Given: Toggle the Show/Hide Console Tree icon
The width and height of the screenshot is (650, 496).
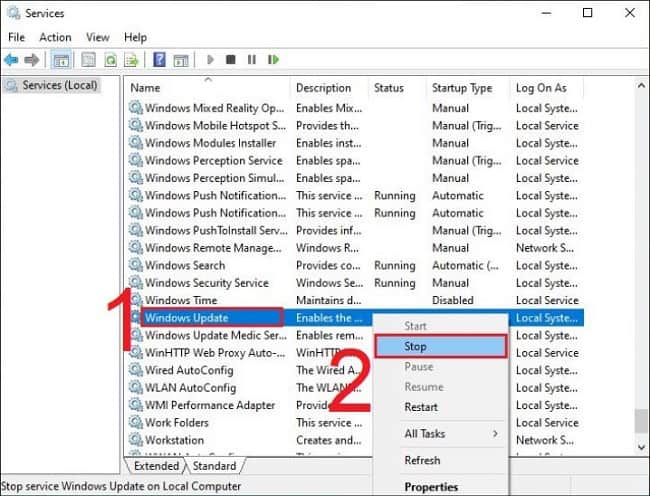Looking at the screenshot, I should point(62,60).
